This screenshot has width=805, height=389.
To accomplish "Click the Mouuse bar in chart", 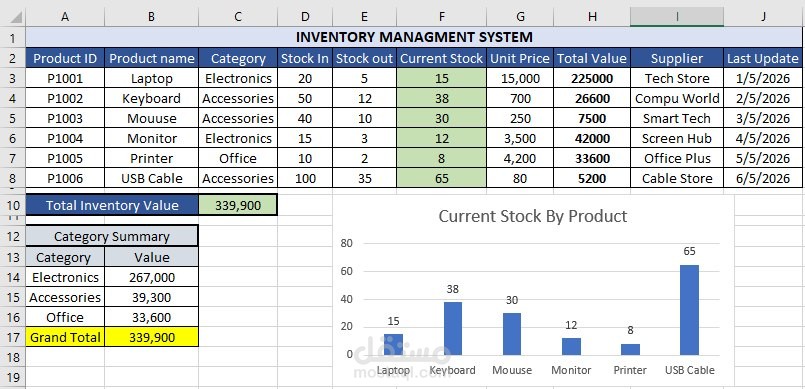I will (512, 334).
